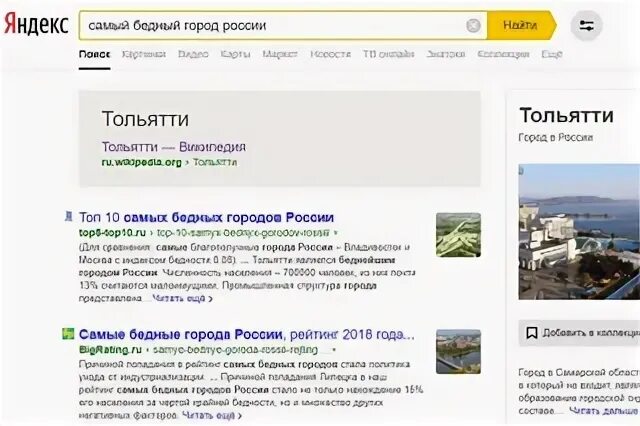This screenshot has width=640, height=426.
Task: Click the BigRating.ru site address
Action: tap(110, 350)
